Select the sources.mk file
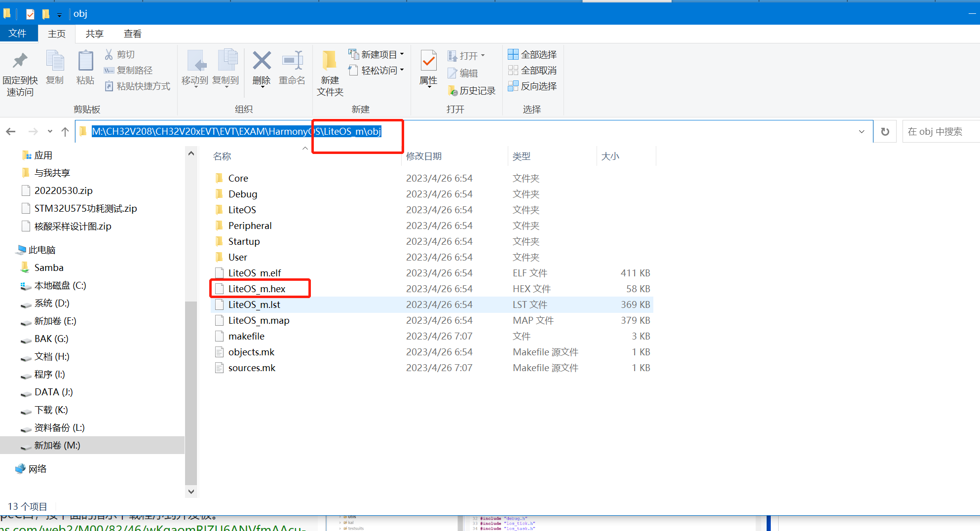The width and height of the screenshot is (980, 531). pyautogui.click(x=251, y=368)
